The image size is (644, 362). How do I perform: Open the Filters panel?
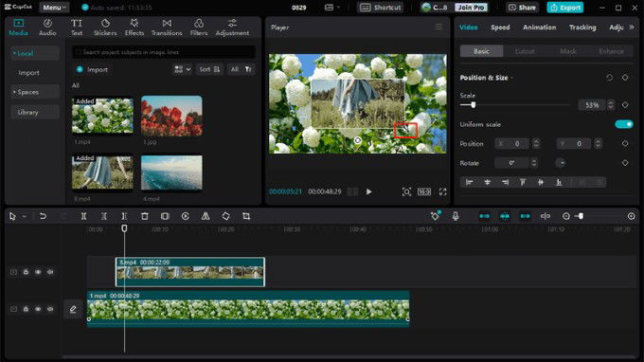click(x=199, y=27)
